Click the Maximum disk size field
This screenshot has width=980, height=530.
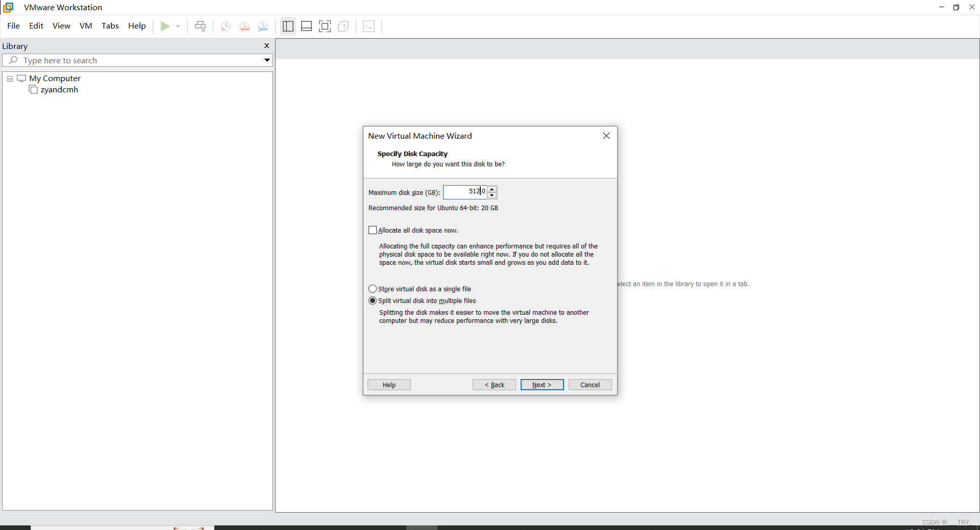[x=465, y=192]
